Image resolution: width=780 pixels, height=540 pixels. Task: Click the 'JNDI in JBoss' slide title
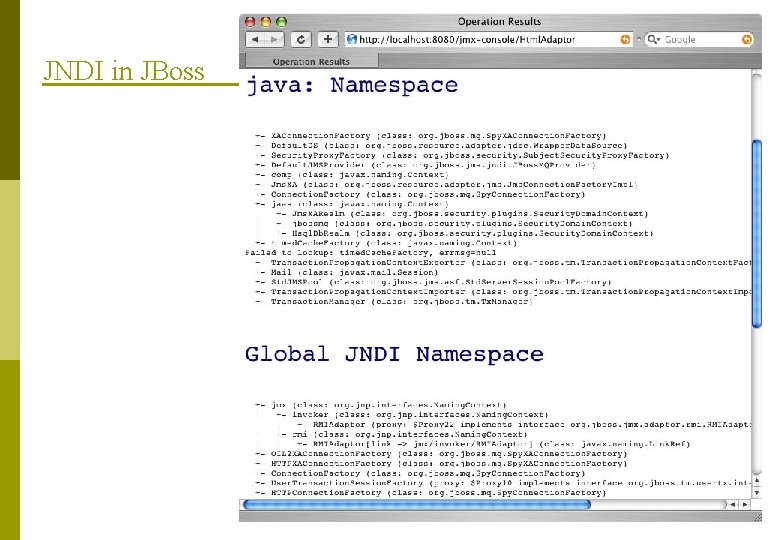pos(124,71)
